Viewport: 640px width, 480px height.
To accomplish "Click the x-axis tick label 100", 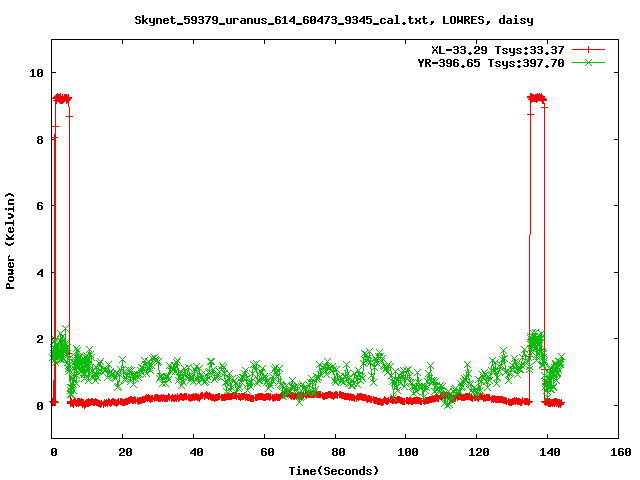I will point(408,452).
